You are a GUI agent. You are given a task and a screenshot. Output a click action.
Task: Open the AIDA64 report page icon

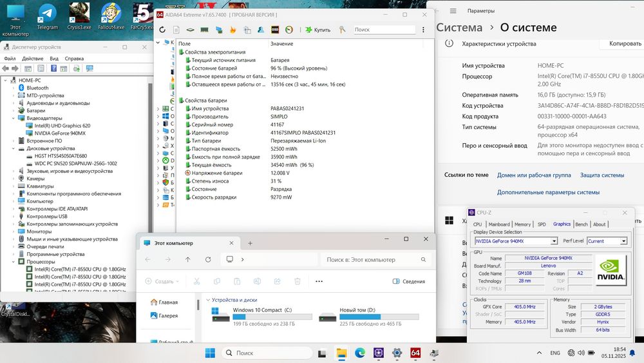coord(176,30)
